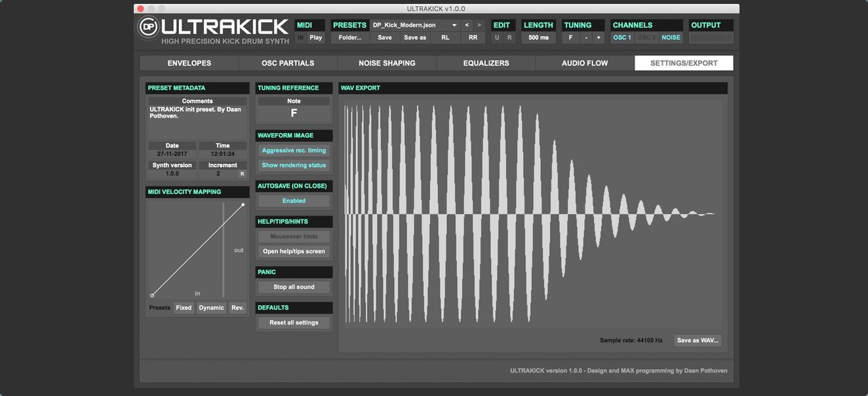This screenshot has width=868, height=396.
Task: Click the Save as WAV button
Action: (698, 340)
